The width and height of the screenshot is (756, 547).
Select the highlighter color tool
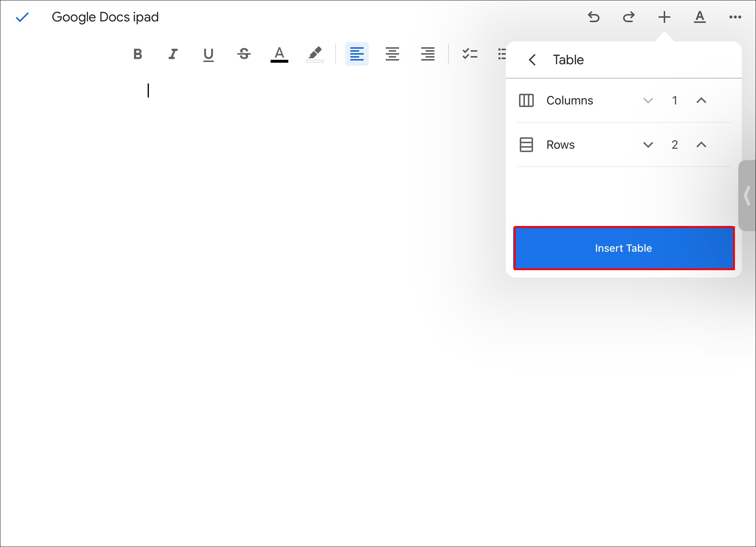tap(315, 54)
